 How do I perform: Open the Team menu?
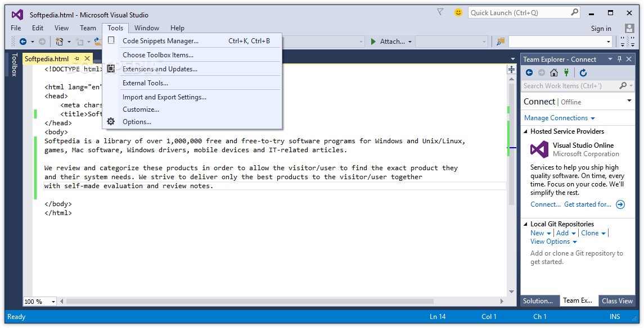[x=88, y=28]
